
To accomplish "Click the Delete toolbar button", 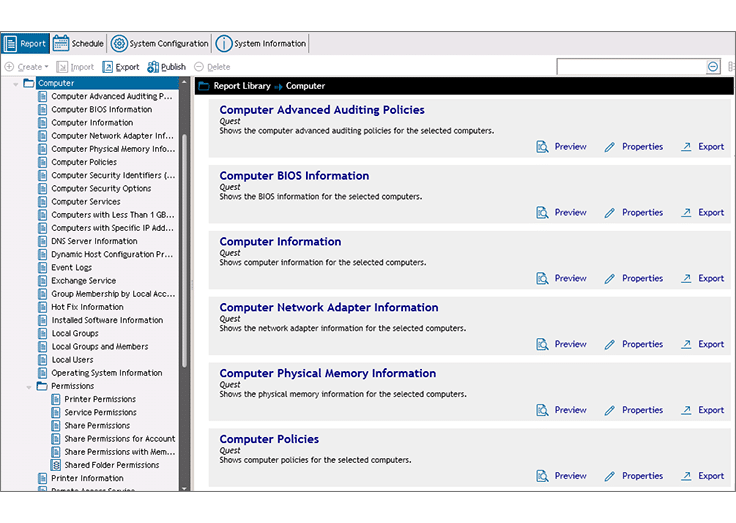I will [x=212, y=67].
